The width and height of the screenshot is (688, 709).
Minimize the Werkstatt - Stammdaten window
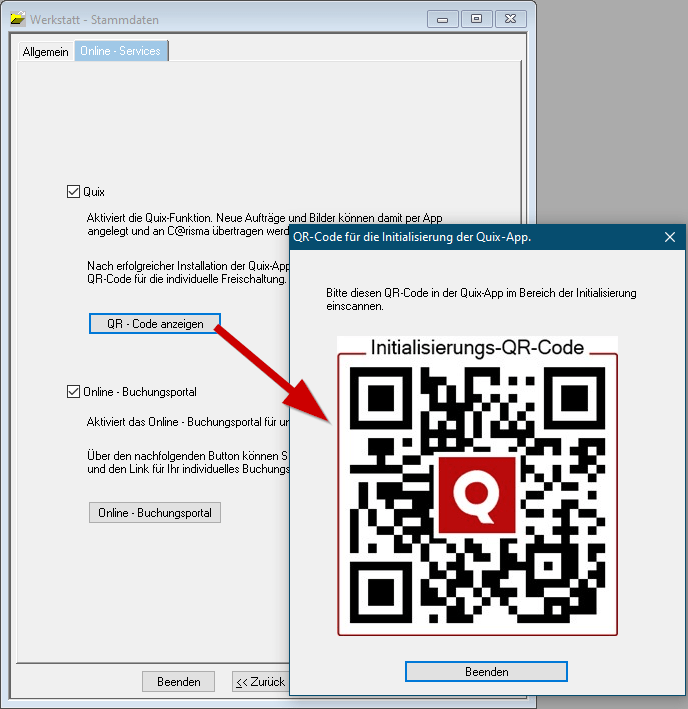(443, 19)
